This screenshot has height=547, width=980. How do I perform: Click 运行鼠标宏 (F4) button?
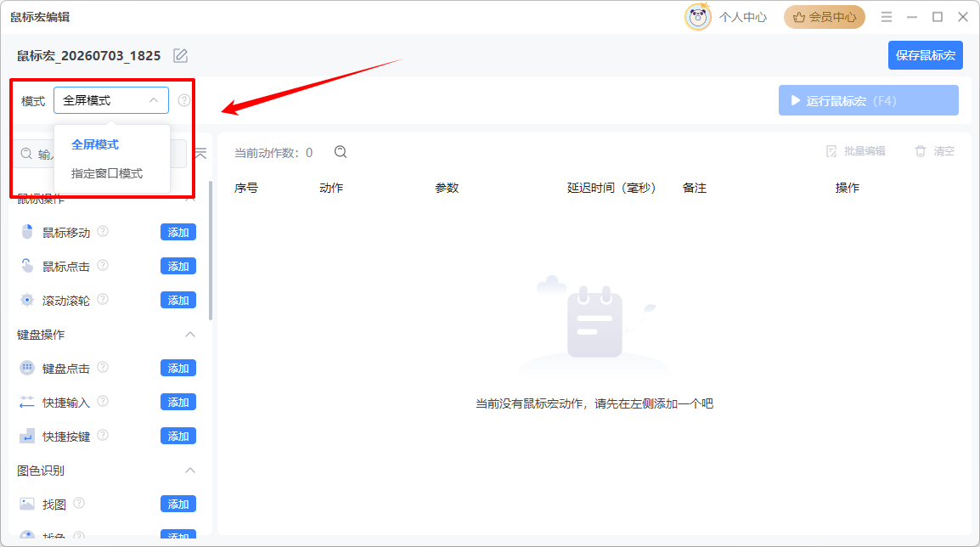pos(869,100)
